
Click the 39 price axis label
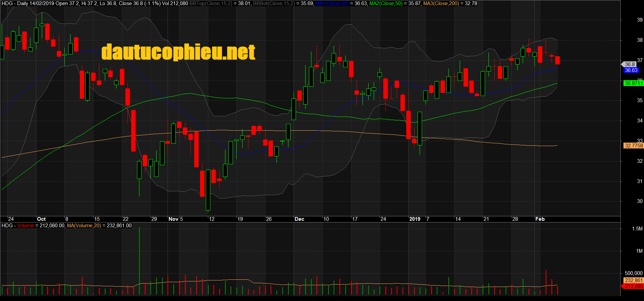(x=640, y=20)
